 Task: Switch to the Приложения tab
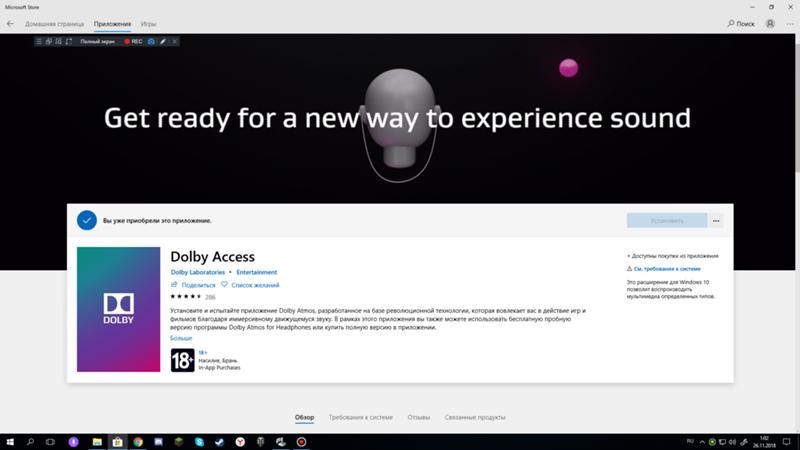112,24
